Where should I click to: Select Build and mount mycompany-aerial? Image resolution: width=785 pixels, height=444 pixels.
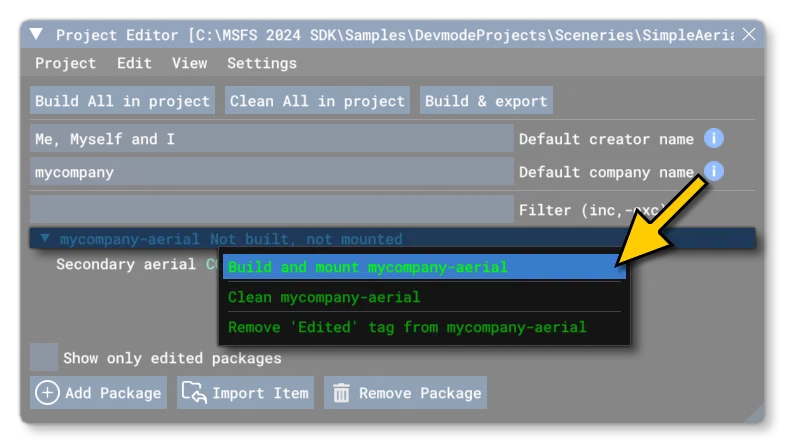424,267
